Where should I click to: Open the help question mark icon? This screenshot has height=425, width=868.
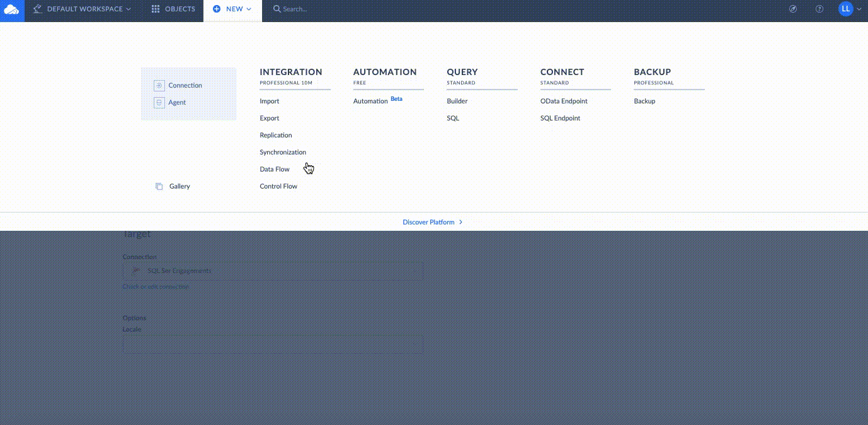(819, 9)
